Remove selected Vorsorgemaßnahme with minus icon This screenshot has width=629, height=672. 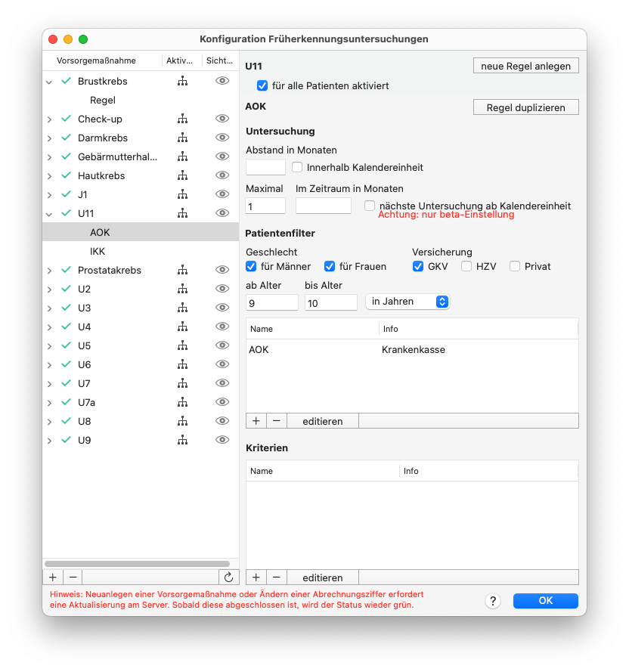pos(73,578)
